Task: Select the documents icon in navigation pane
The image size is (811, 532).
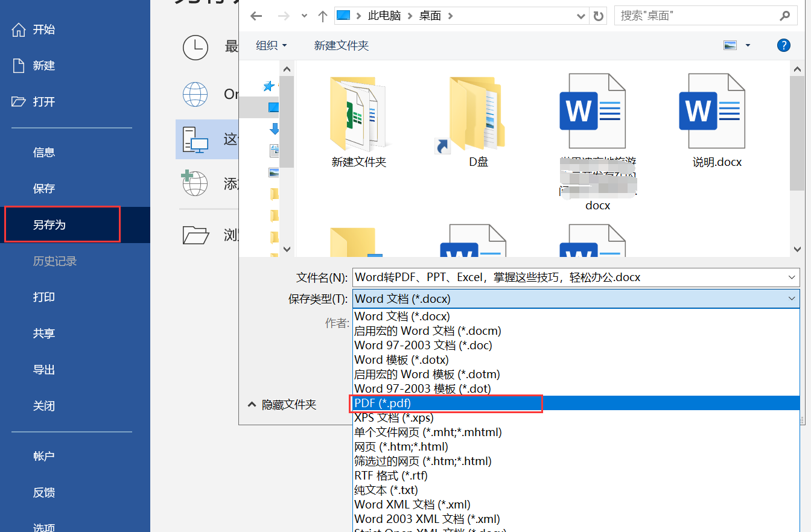Action: coord(274,150)
